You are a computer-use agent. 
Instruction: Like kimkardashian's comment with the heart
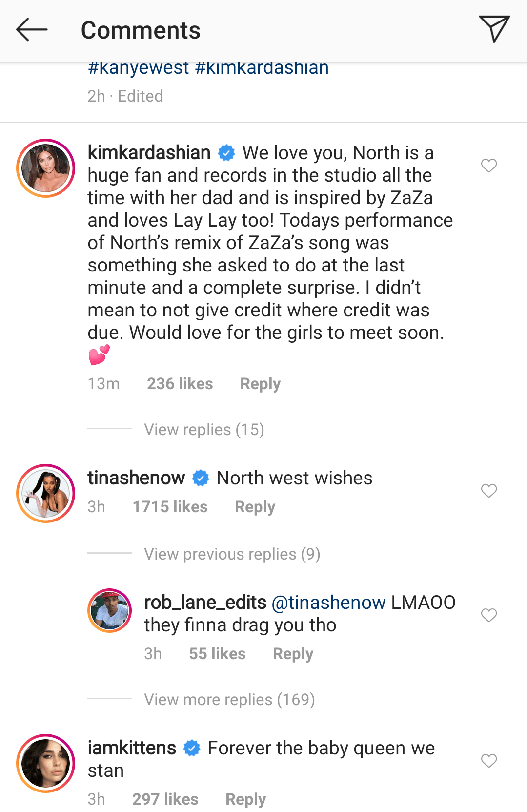[x=489, y=166]
